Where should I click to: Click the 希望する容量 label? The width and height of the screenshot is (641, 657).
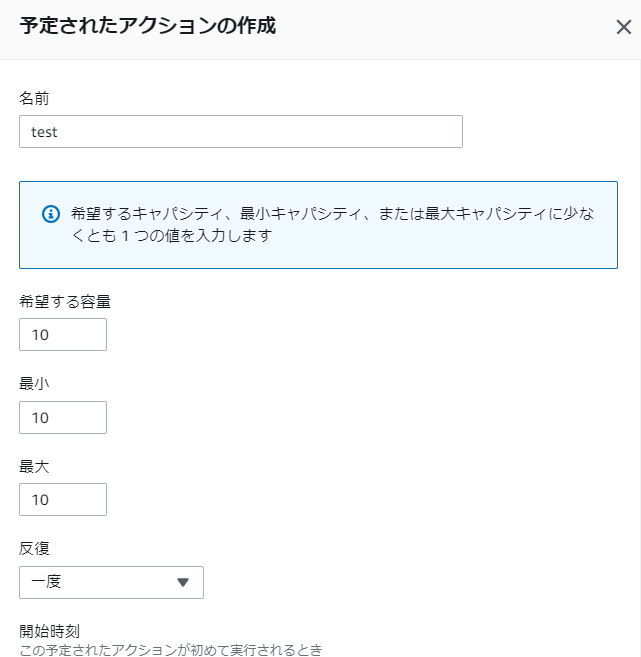(65, 302)
